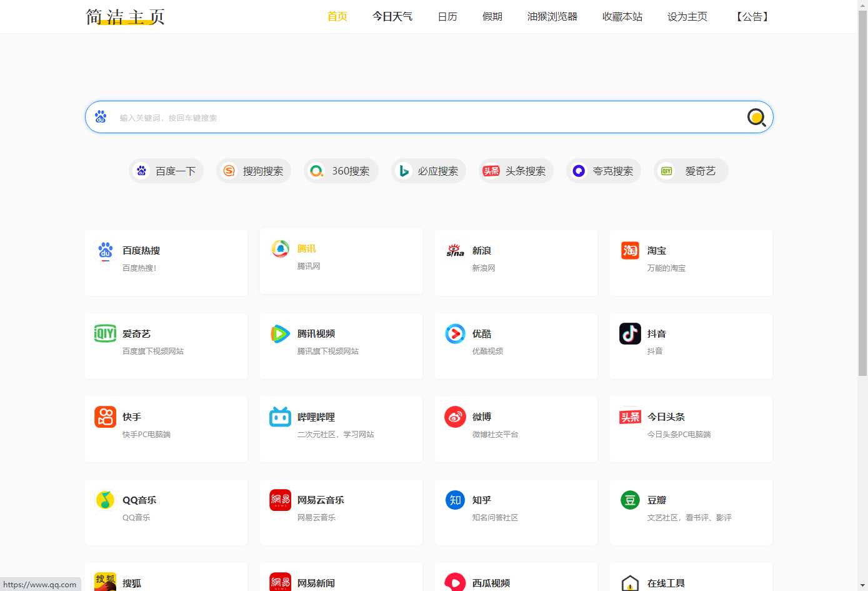Click the magnifier search icon
868x591 pixels.
(757, 117)
